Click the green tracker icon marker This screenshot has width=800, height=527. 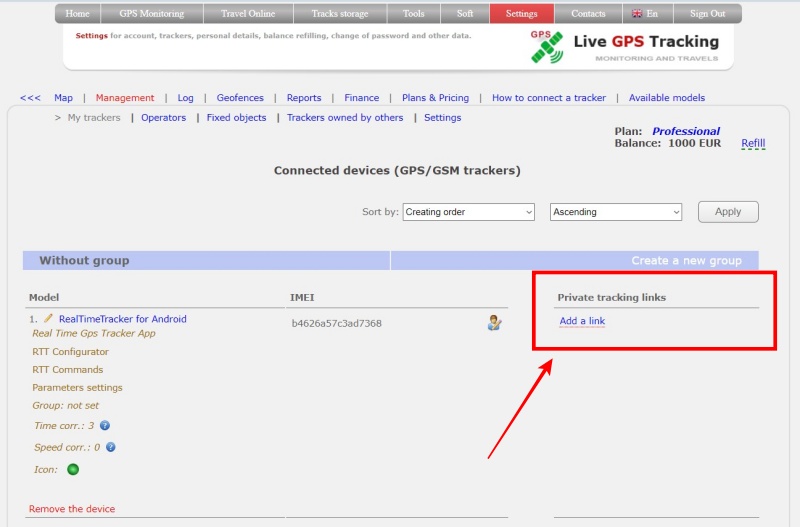point(73,469)
